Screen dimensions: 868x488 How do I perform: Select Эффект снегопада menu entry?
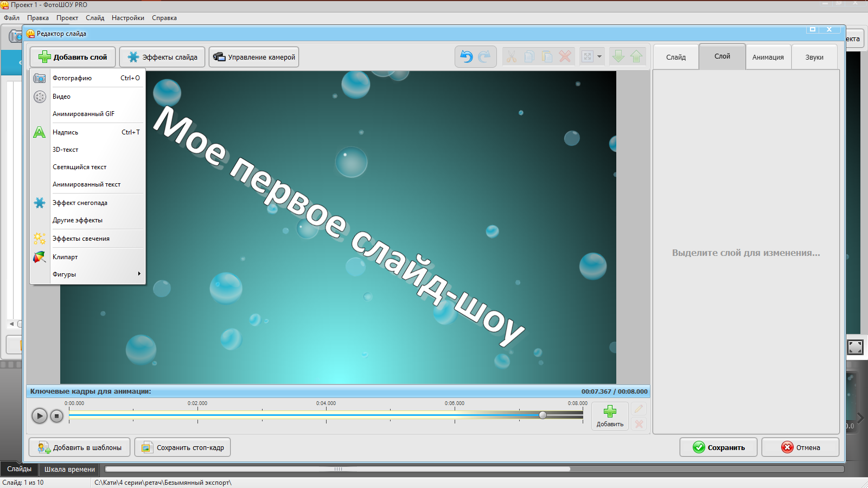[88, 203]
